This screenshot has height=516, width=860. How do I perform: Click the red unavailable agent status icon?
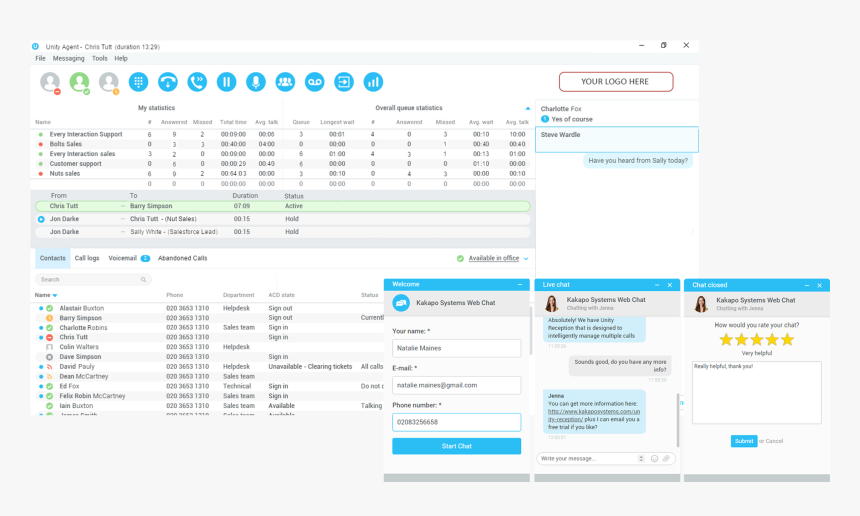point(50,82)
